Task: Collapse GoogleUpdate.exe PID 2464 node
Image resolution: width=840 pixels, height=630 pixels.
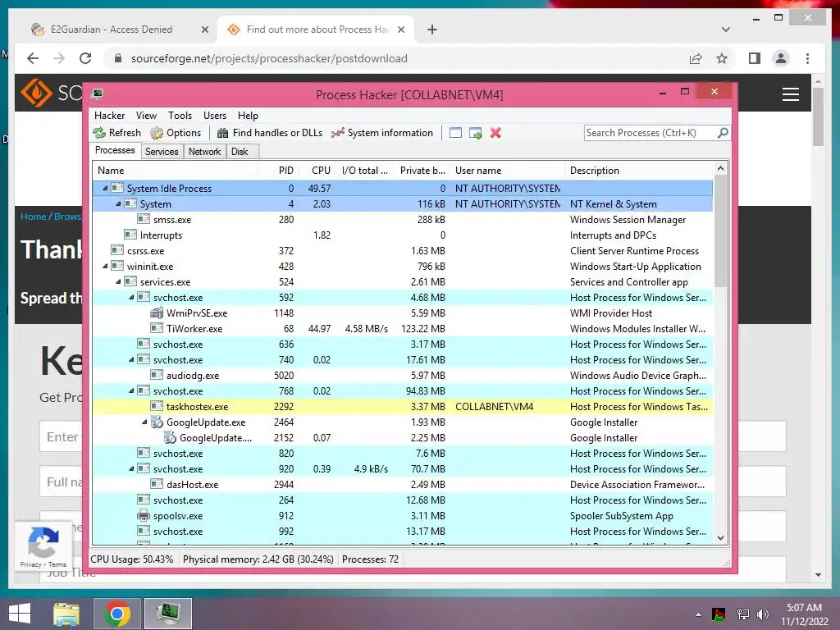Action: [144, 422]
